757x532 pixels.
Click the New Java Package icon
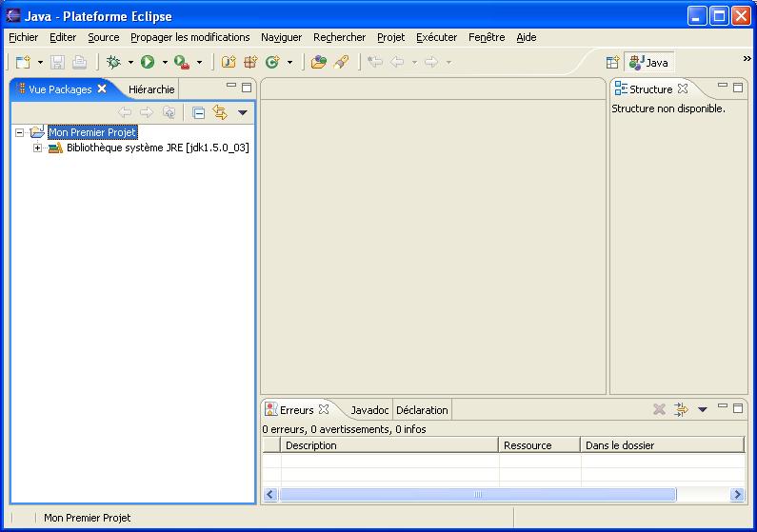point(250,62)
